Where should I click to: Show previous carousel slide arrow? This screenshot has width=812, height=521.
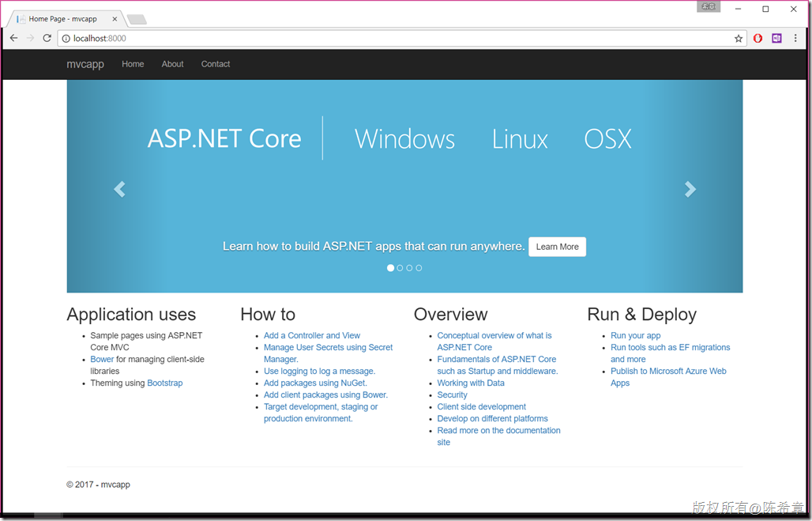click(119, 189)
